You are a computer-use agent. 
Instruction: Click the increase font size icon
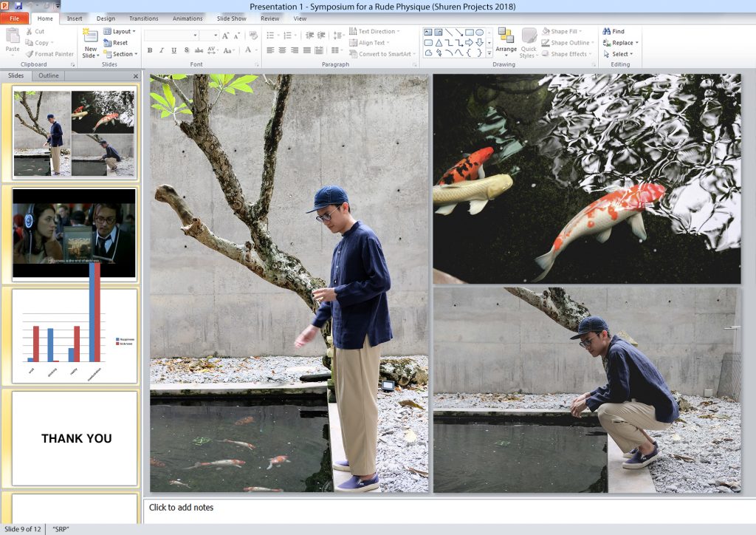pyautogui.click(x=226, y=35)
